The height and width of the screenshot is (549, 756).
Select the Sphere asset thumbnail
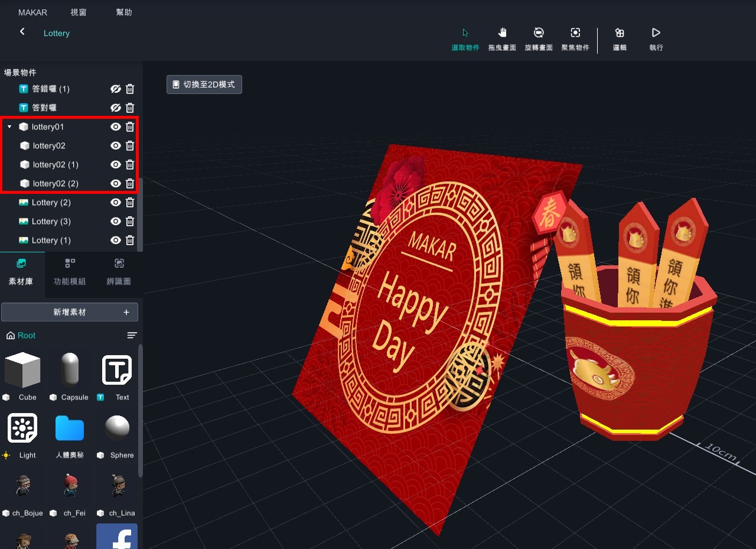[x=117, y=428]
